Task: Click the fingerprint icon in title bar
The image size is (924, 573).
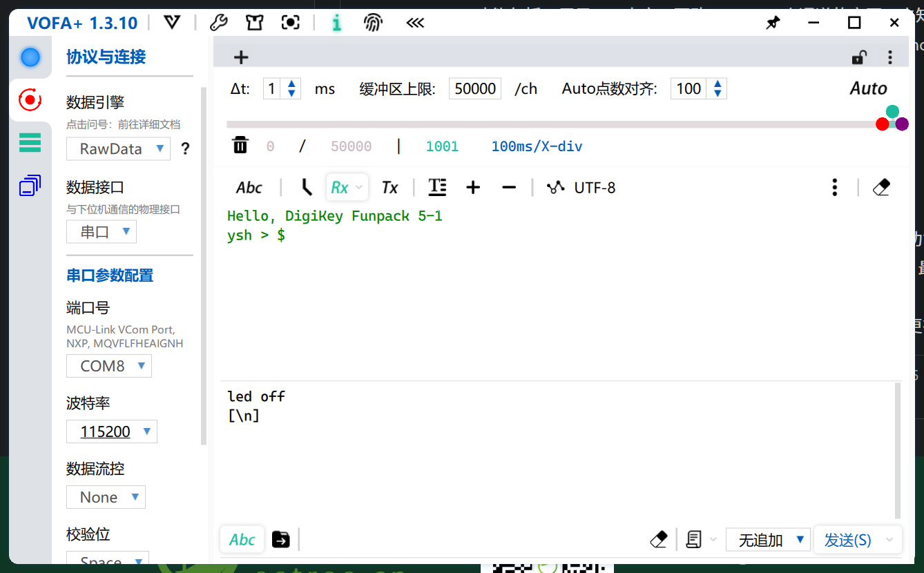Action: click(373, 23)
